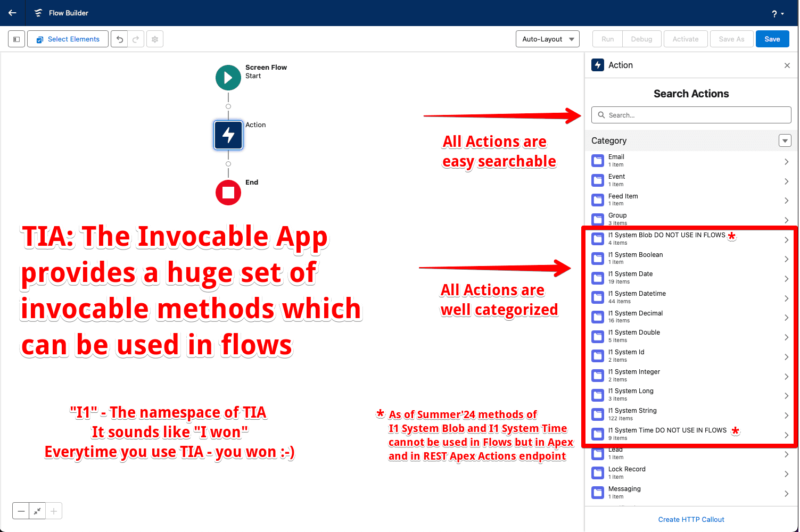Add element between Start and Action
The height and width of the screenshot is (532, 800).
[x=228, y=106]
